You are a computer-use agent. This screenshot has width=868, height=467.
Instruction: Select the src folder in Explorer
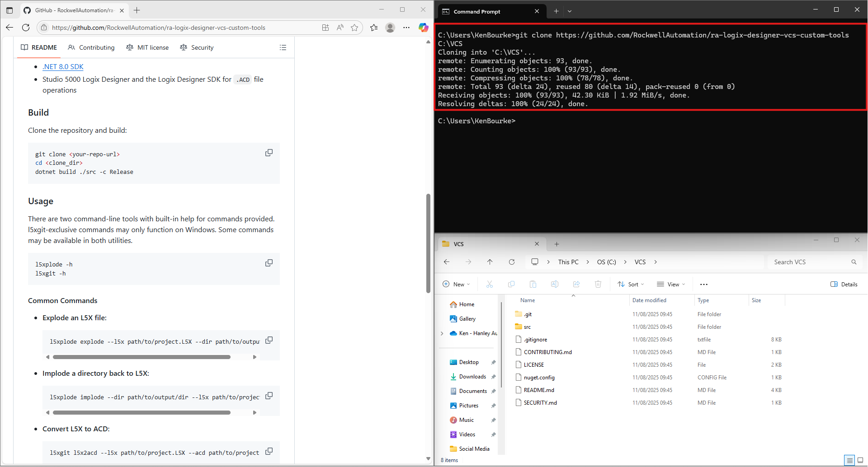tap(527, 327)
